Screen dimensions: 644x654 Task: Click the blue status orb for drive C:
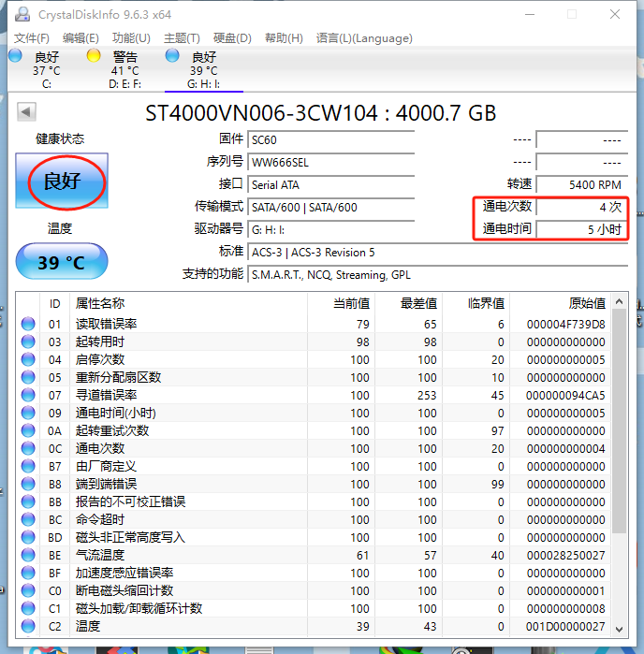(x=15, y=55)
